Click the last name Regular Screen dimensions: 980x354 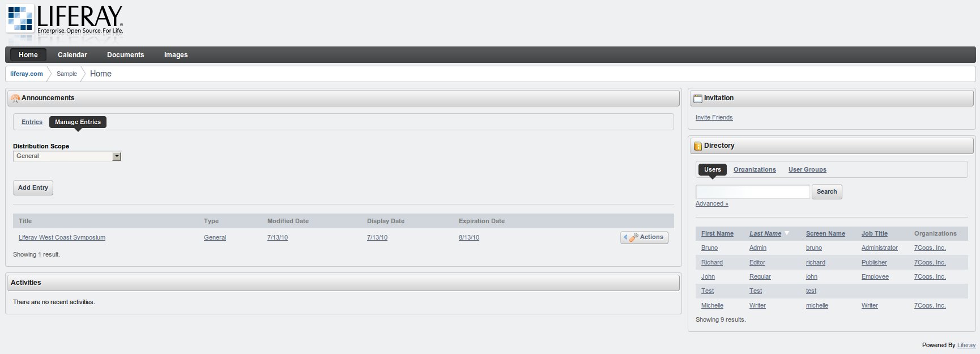[760, 277]
